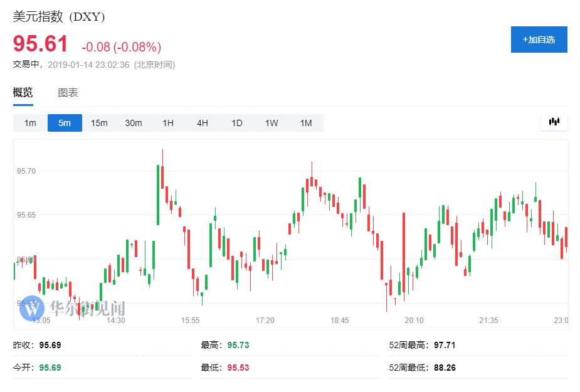580x392 pixels.
Task: Add DXY to watchlist with +加自选 button
Action: coord(539,40)
